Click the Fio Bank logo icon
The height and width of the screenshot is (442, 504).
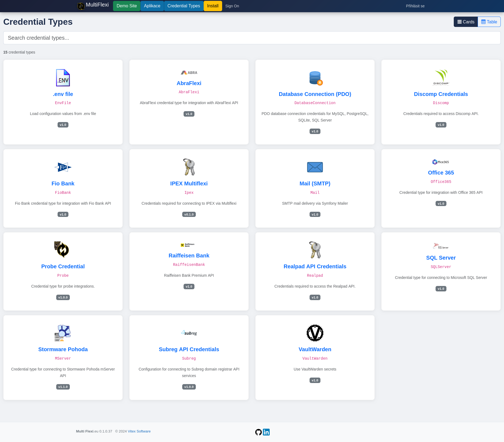pyautogui.click(x=63, y=167)
